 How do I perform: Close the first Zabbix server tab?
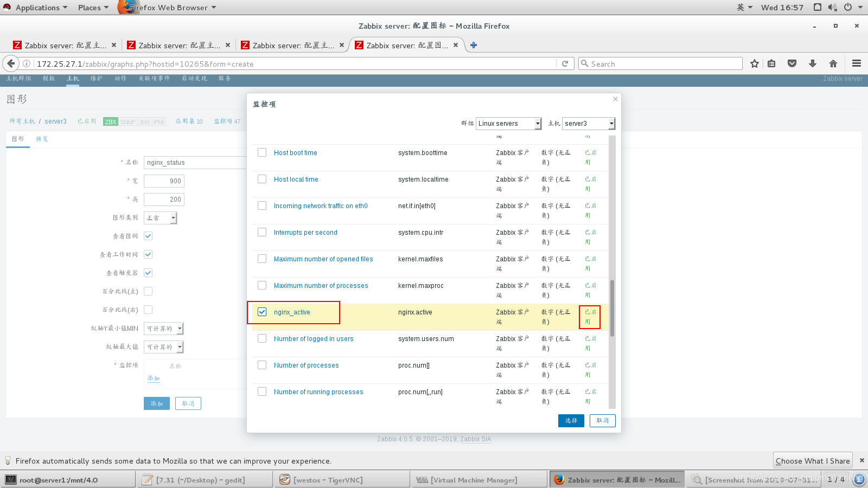[x=114, y=45]
